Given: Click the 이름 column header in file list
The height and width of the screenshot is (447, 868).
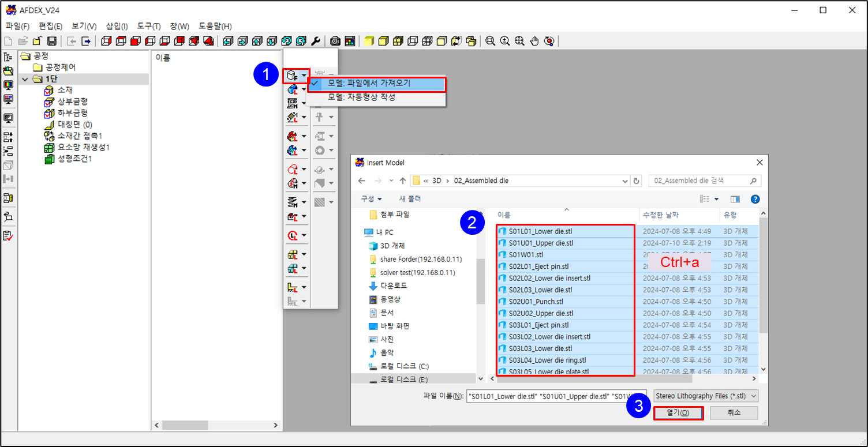Looking at the screenshot, I should [x=504, y=215].
